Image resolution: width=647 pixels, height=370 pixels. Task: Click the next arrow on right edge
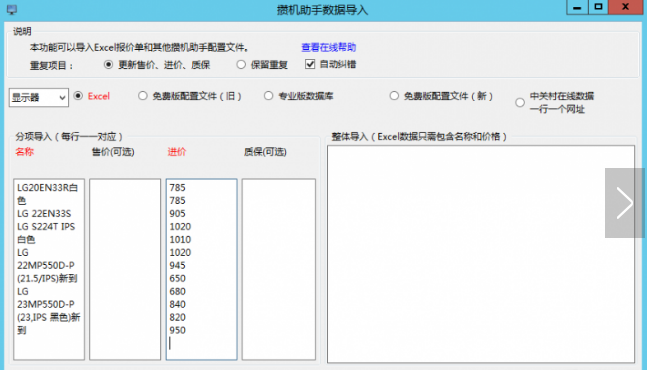point(624,203)
